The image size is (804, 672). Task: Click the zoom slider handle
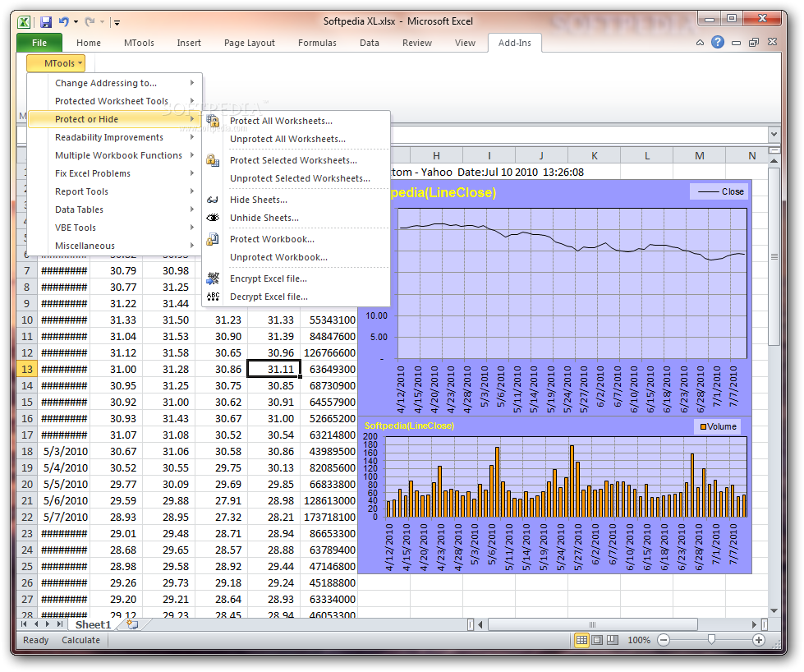tap(711, 640)
